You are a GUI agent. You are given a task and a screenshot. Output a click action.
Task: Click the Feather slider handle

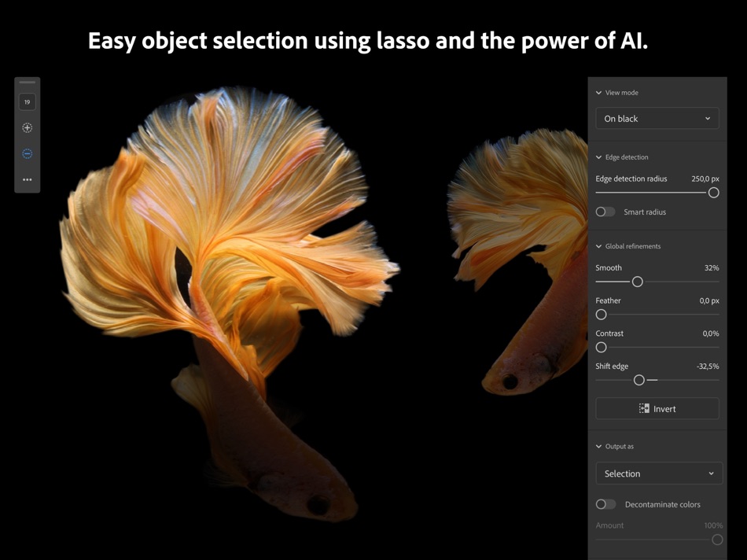tap(602, 315)
